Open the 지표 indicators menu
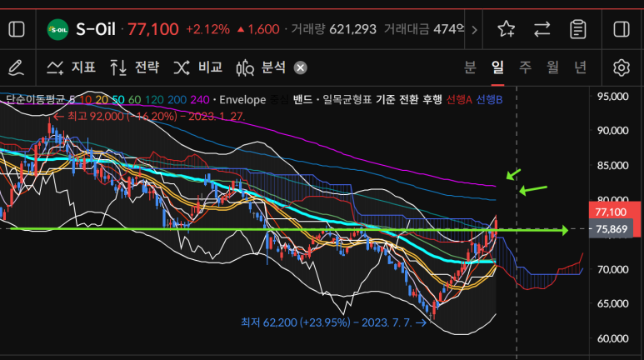644x360 pixels. pos(71,67)
